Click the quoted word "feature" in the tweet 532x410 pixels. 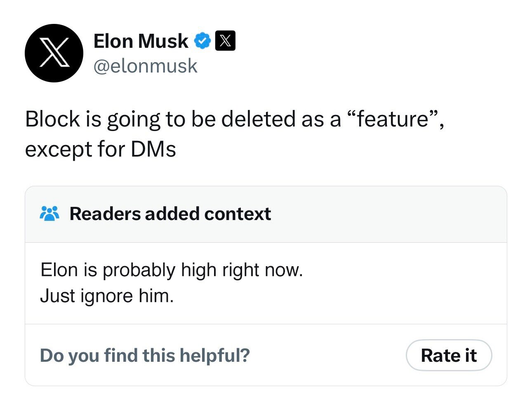click(x=392, y=119)
